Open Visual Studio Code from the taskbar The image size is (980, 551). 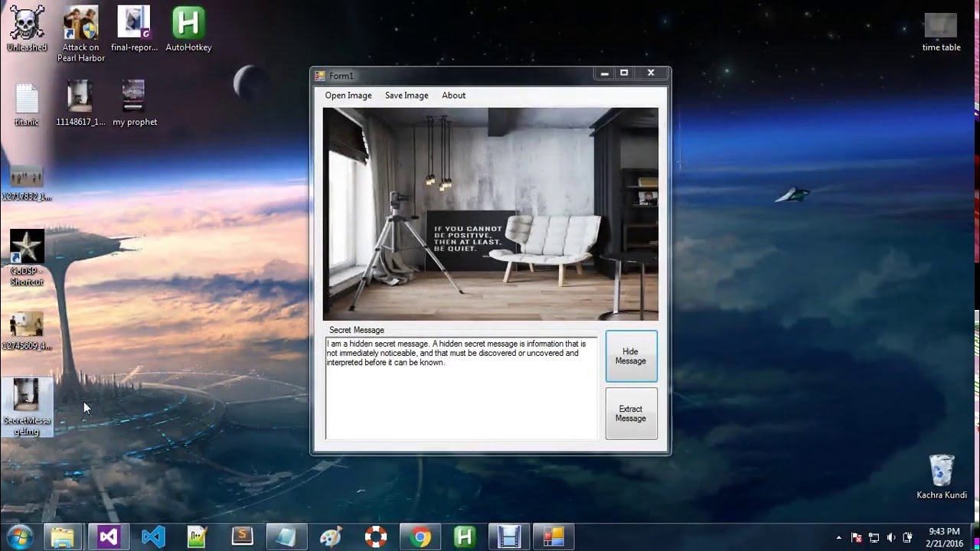click(153, 537)
